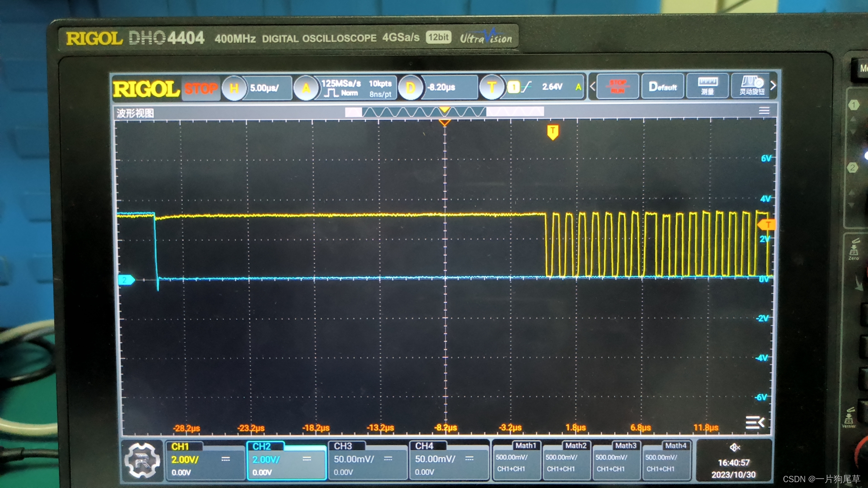Enable the CH3 channel tab
Image resolution: width=868 pixels, height=488 pixels.
coord(343,446)
